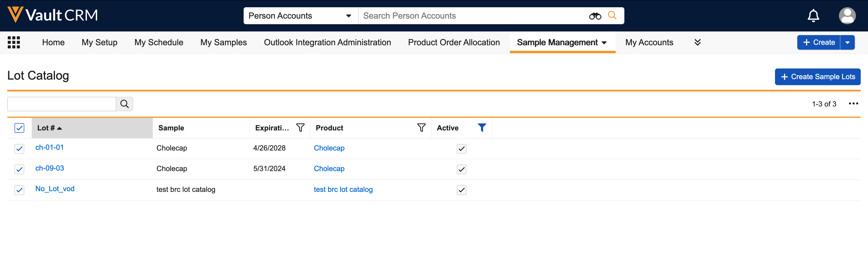Viewport: 868px width, 271px height.
Task: Click the Lot Catalog search magnifier button
Action: pyautogui.click(x=124, y=104)
